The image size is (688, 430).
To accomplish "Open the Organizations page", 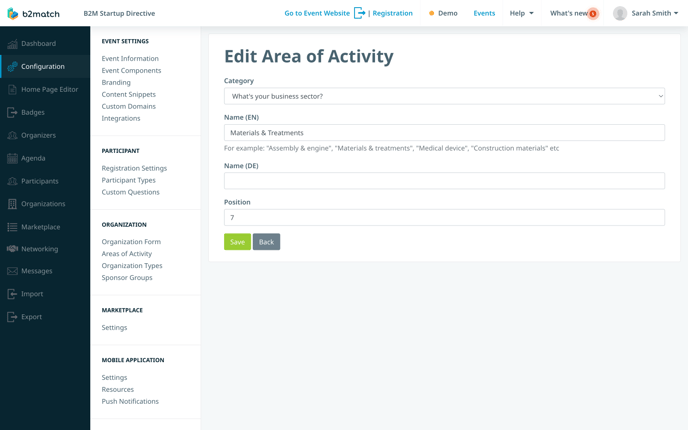I will pos(43,204).
